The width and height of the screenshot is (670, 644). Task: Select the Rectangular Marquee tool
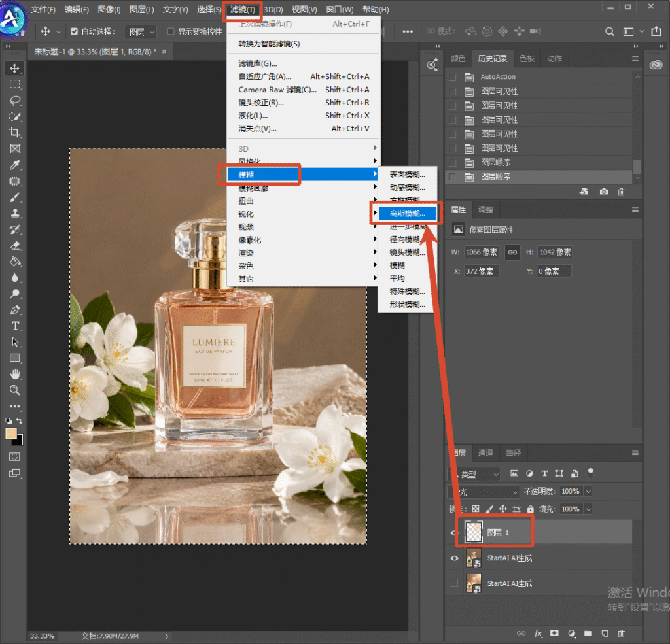coord(15,84)
